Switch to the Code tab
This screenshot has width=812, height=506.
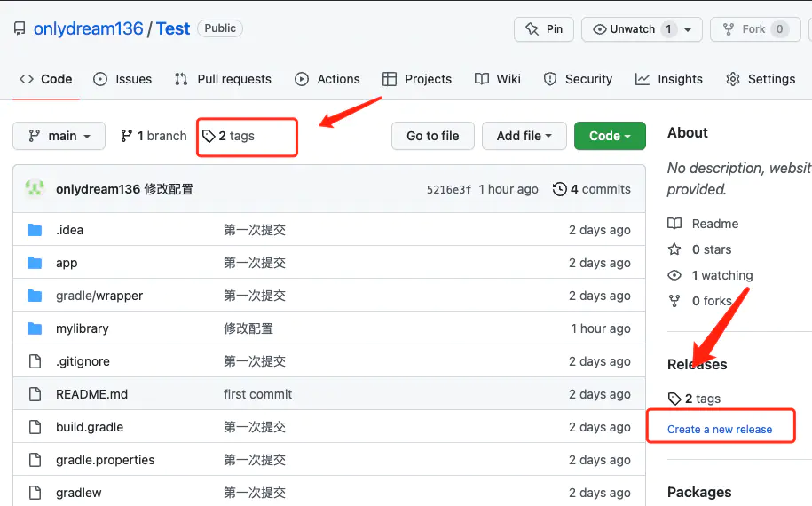pyautogui.click(x=45, y=79)
